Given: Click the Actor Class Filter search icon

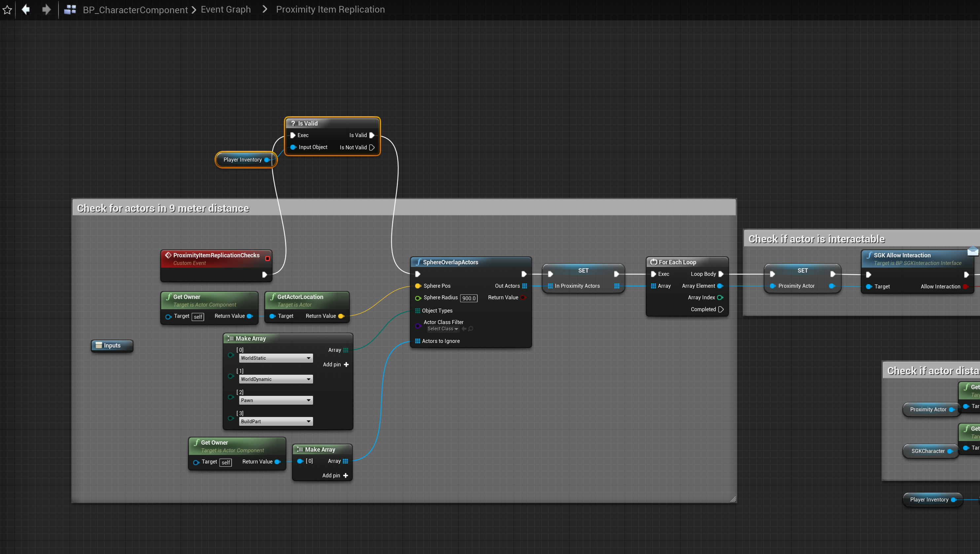Looking at the screenshot, I should click(x=471, y=329).
